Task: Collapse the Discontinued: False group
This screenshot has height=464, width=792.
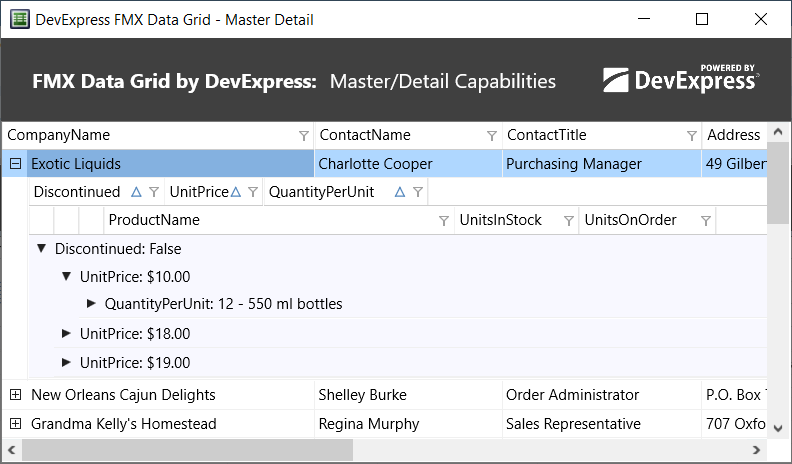Action: [42, 248]
